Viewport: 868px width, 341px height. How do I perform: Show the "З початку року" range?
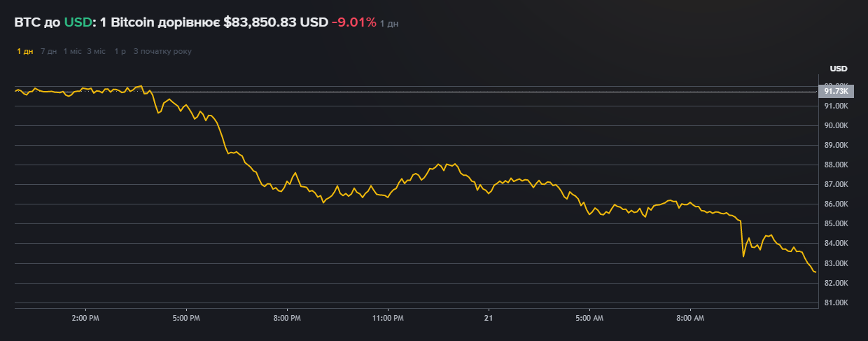tap(162, 51)
